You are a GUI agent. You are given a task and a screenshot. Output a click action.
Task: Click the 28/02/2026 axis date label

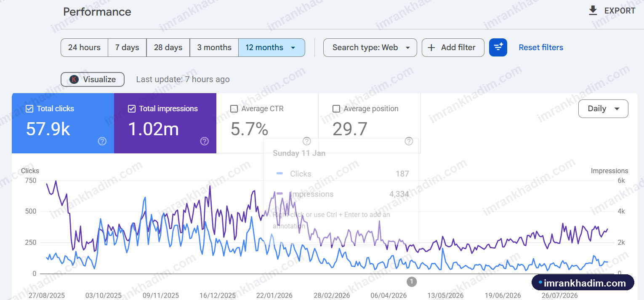coord(332,295)
